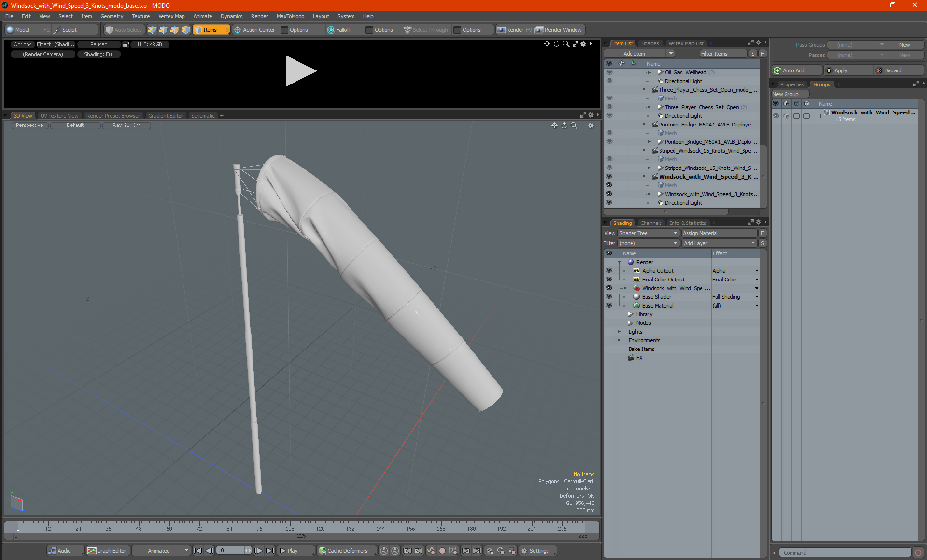Open Action Center tool
The image size is (927, 560).
[x=254, y=30]
